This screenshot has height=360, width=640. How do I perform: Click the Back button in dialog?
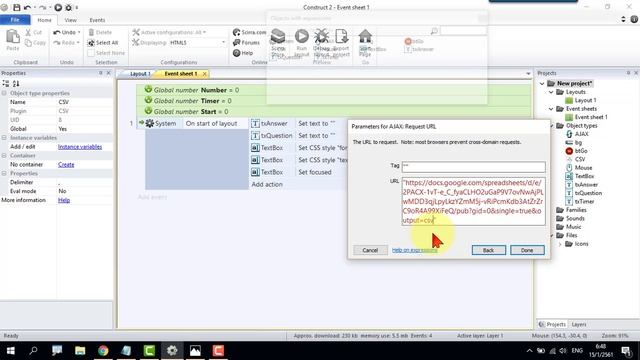489,250
